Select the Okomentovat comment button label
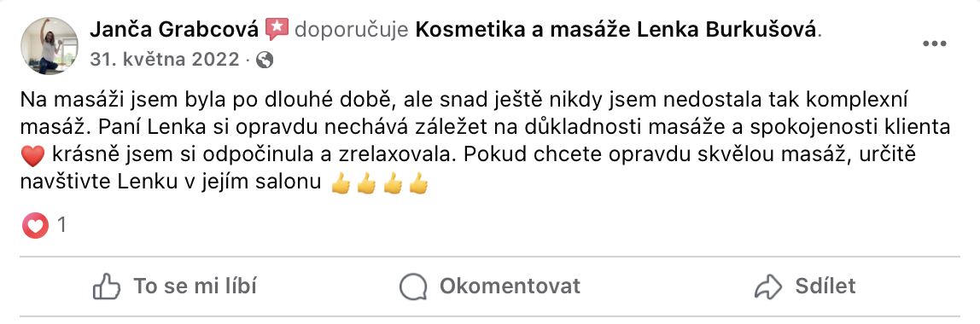The image size is (980, 324). pyautogui.click(x=510, y=286)
